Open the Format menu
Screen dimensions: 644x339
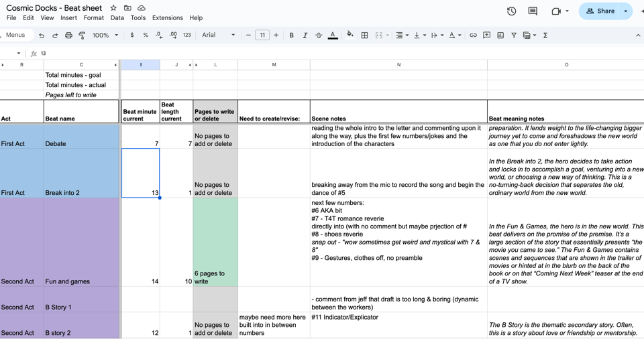(x=93, y=18)
